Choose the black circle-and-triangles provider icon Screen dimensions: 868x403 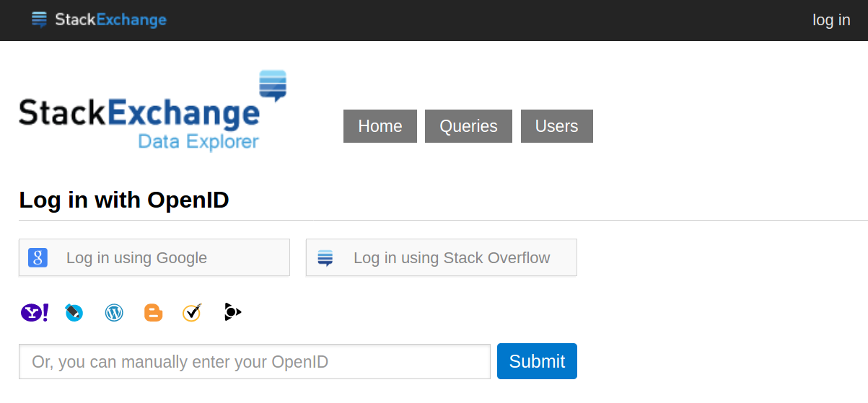tap(232, 312)
